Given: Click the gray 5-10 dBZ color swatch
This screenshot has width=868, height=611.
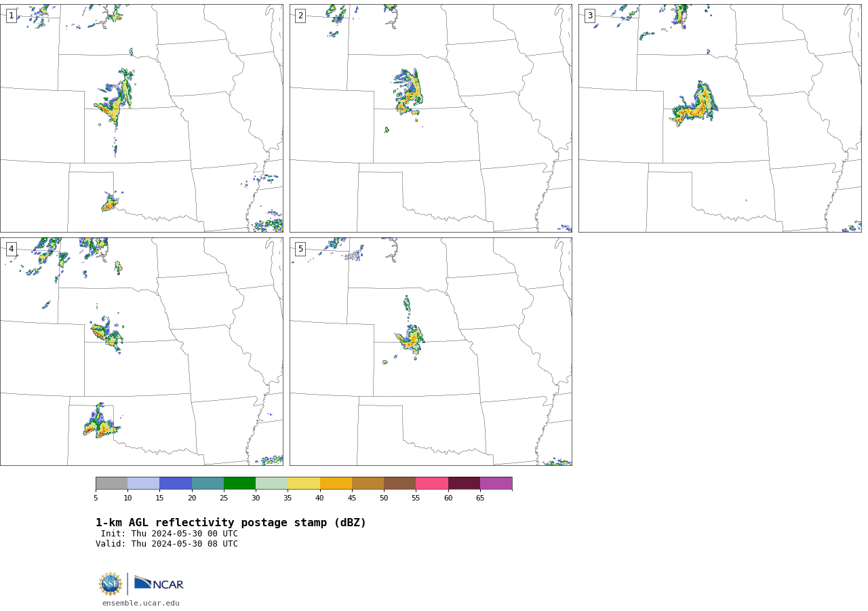Looking at the screenshot, I should coord(111,484).
